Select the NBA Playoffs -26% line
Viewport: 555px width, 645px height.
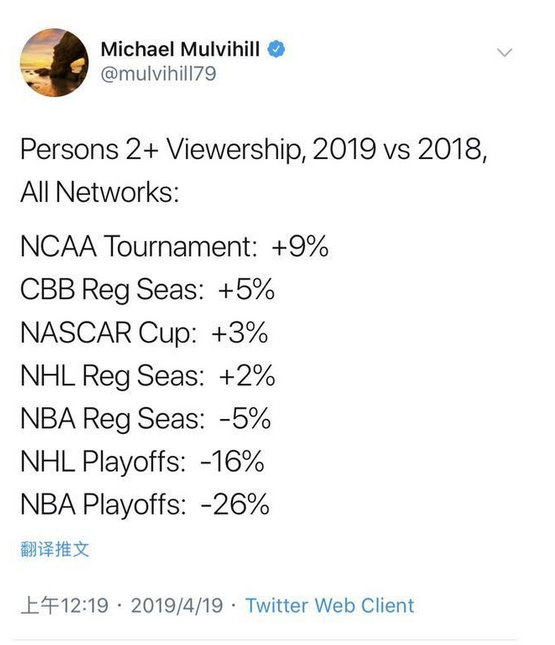click(x=145, y=504)
